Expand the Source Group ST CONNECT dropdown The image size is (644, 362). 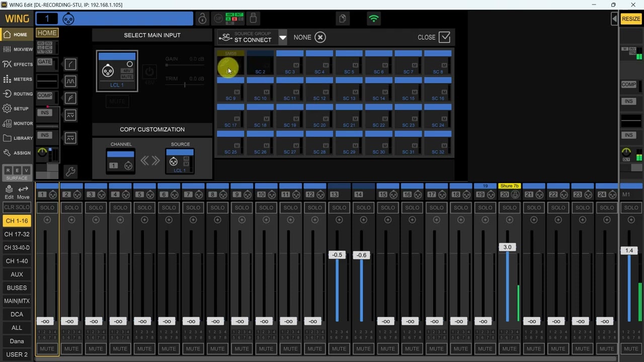click(x=283, y=37)
